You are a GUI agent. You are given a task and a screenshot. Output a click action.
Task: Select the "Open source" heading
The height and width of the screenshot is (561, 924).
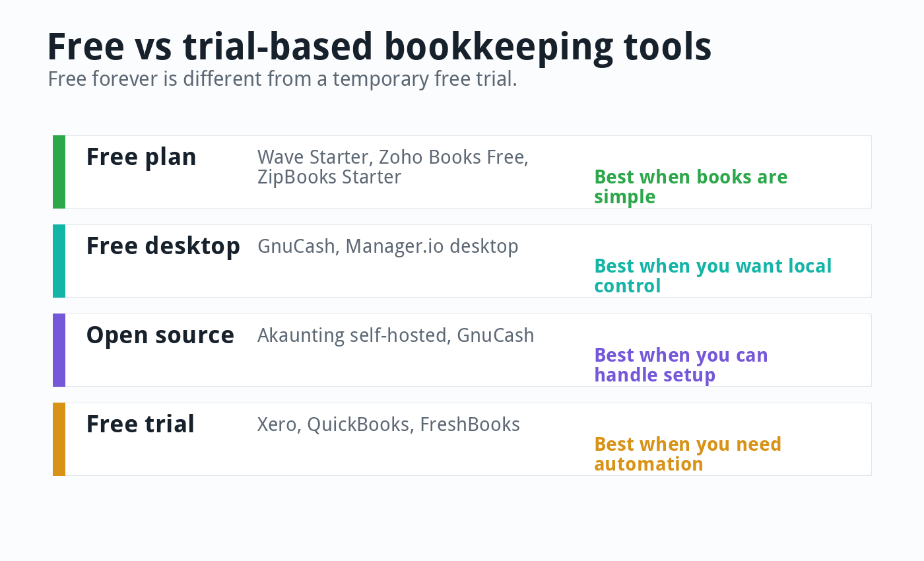(160, 335)
